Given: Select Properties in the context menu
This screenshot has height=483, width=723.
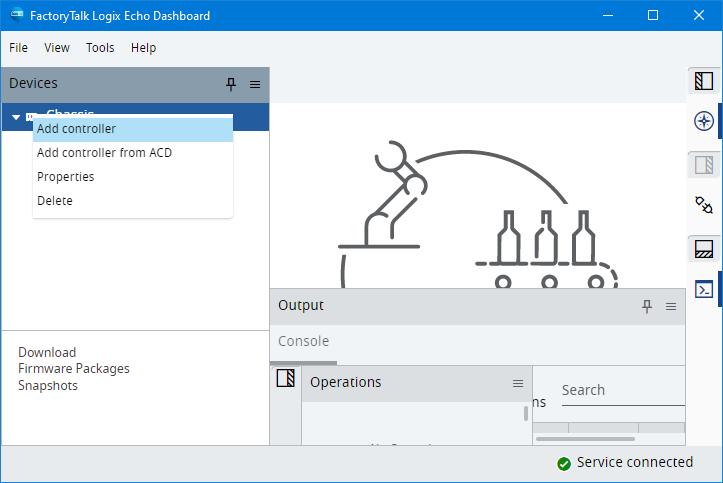Looking at the screenshot, I should coord(133,177).
